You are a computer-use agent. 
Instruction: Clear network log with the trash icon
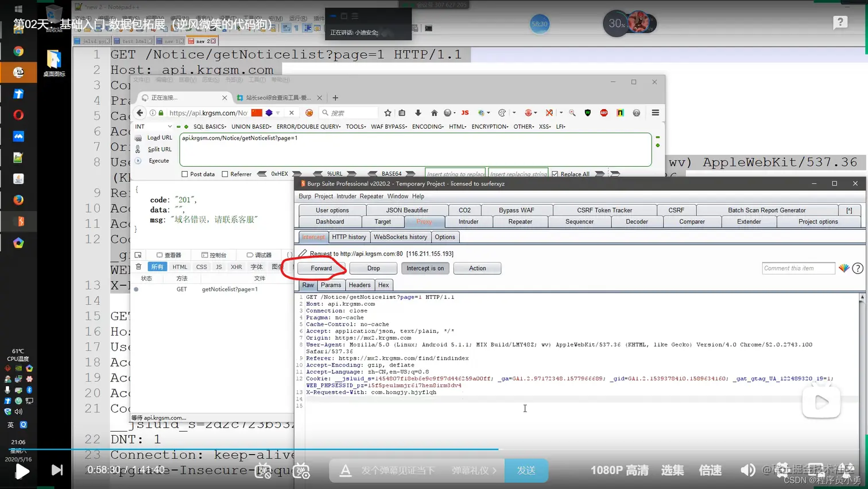138,267
